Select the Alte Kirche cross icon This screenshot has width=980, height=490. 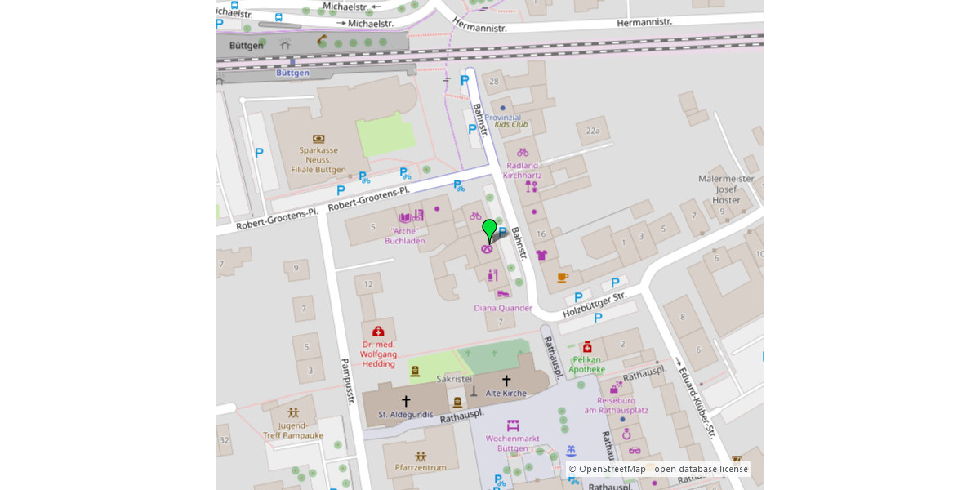506,381
